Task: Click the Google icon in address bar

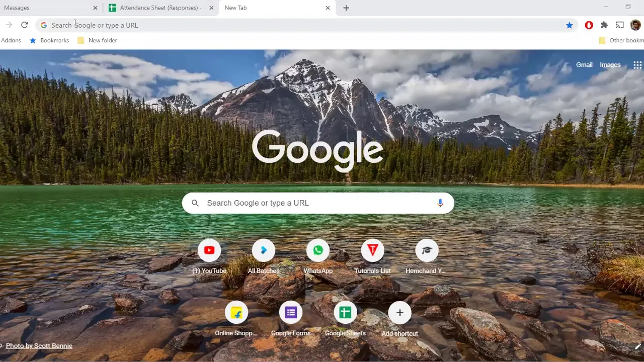Action: click(44, 25)
